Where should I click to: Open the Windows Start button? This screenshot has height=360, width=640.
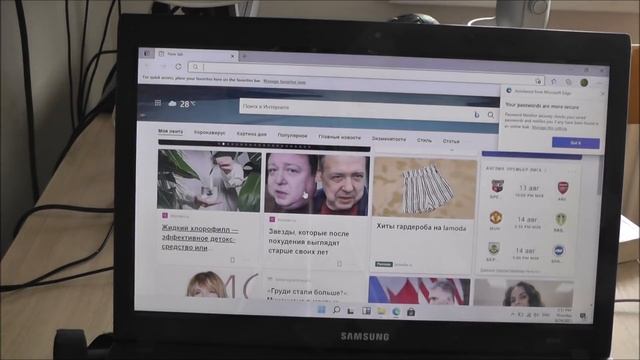(321, 310)
